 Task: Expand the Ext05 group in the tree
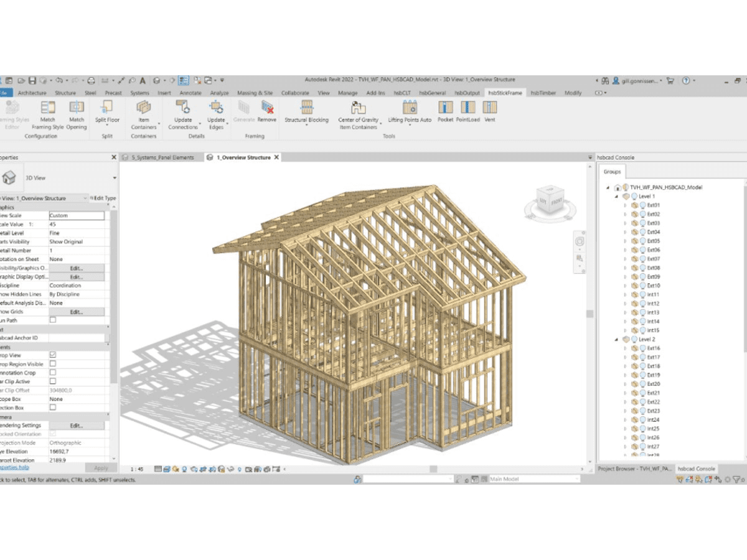tap(625, 241)
